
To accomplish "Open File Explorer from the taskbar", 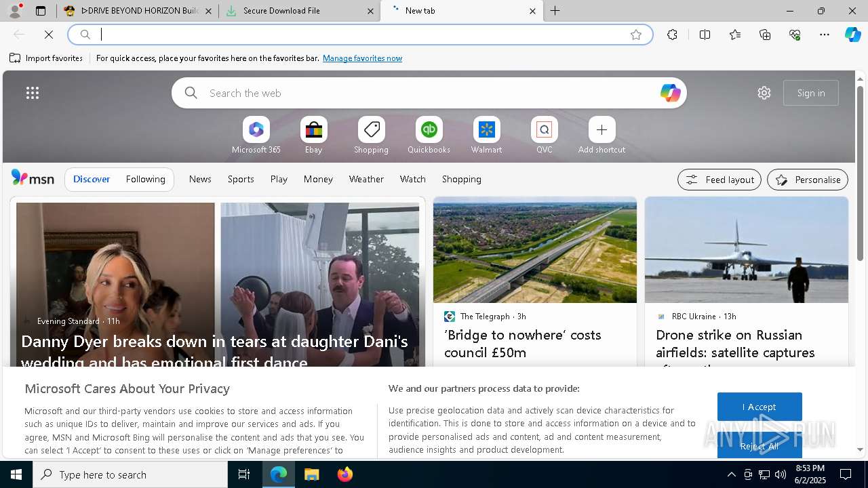I will tap(311, 474).
